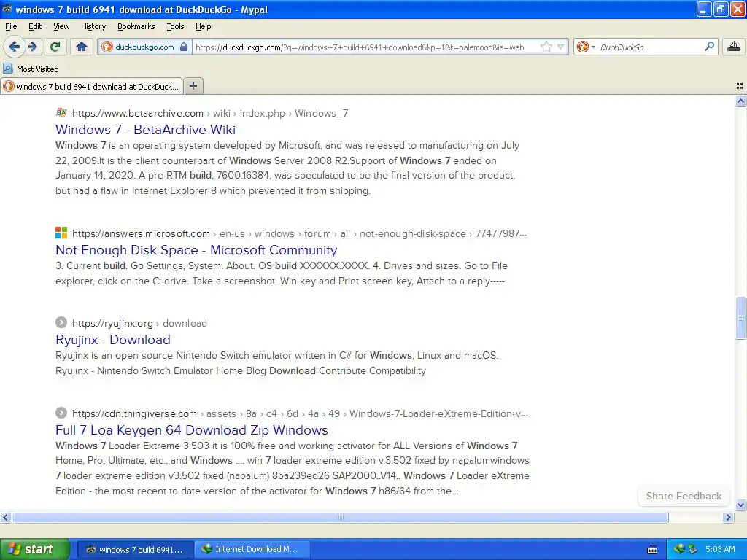Screen dimensions: 747x560
Task: Open the Windows Start menu
Action: (x=34, y=549)
